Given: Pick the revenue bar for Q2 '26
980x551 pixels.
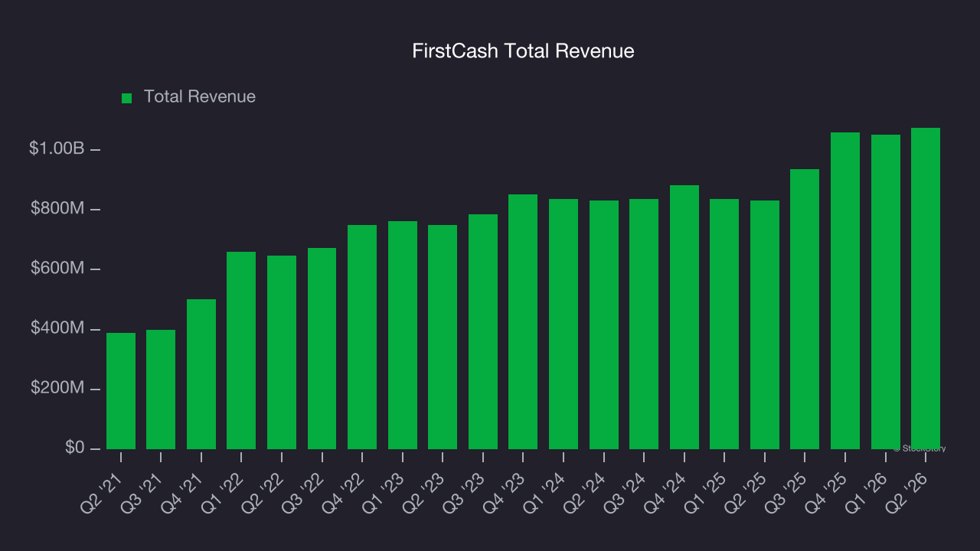Looking at the screenshot, I should coord(926,289).
